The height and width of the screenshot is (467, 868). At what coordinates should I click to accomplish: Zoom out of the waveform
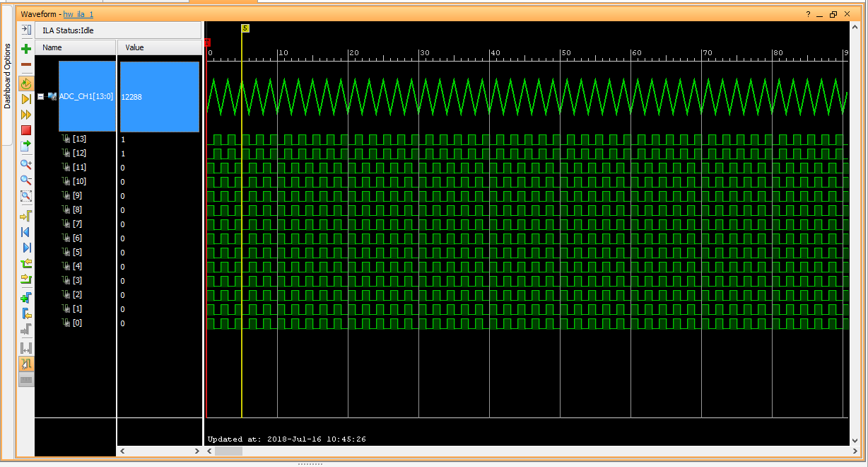tap(26, 180)
